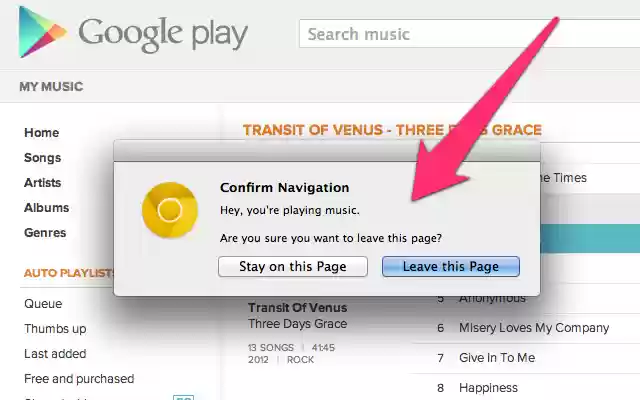
Task: Click the yellow Chrome Canary dialog icon
Action: (170, 210)
